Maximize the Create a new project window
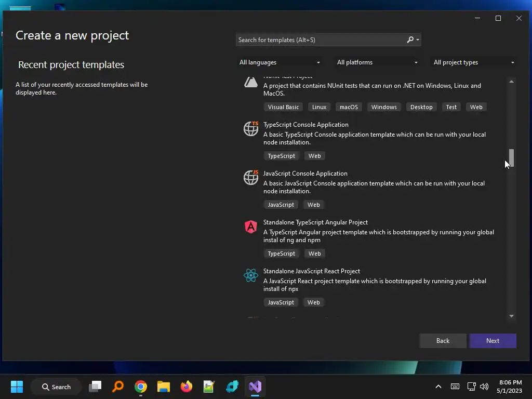This screenshot has height=399, width=532. (498, 18)
